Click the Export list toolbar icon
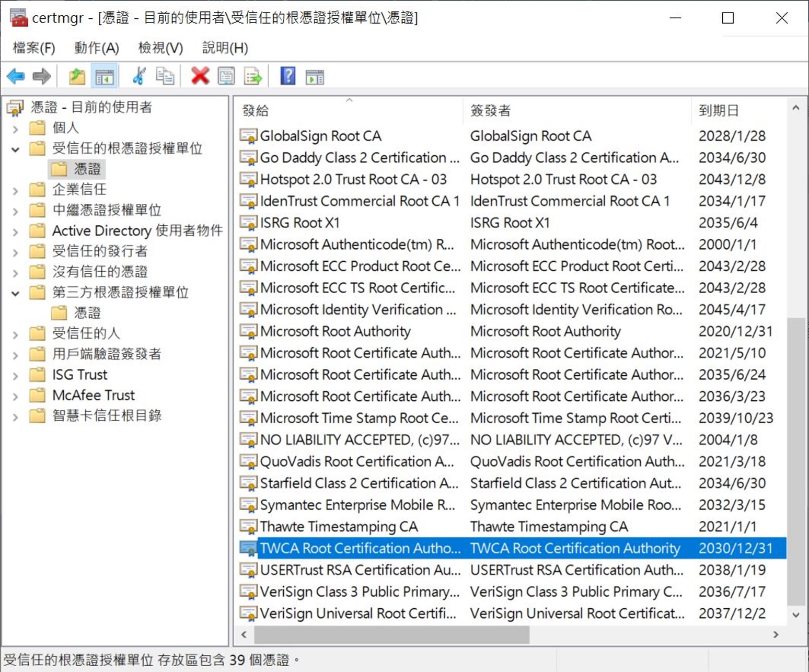This screenshot has width=809, height=672. pos(253,77)
